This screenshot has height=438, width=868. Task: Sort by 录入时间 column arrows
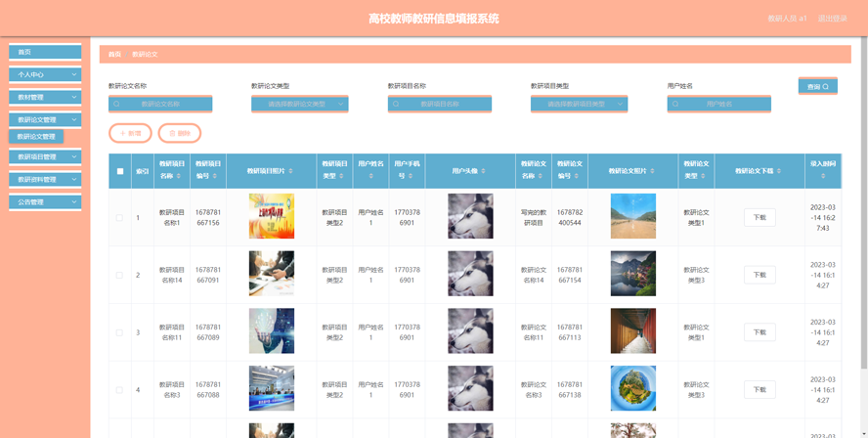coord(823,176)
